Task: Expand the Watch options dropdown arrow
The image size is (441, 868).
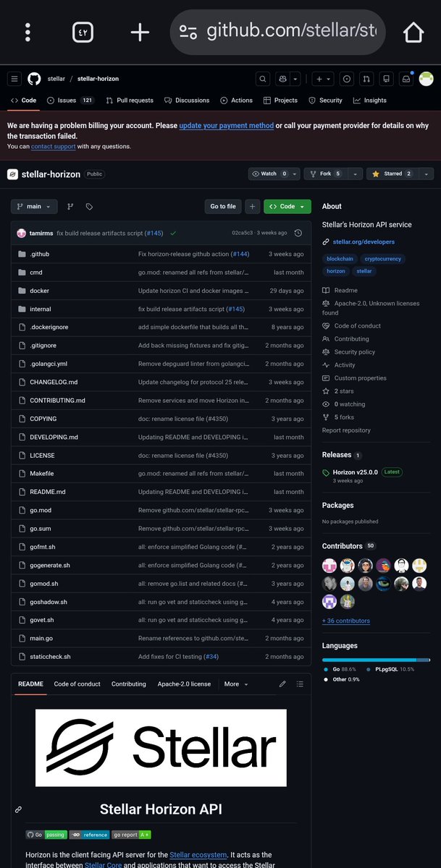Action: [x=294, y=174]
